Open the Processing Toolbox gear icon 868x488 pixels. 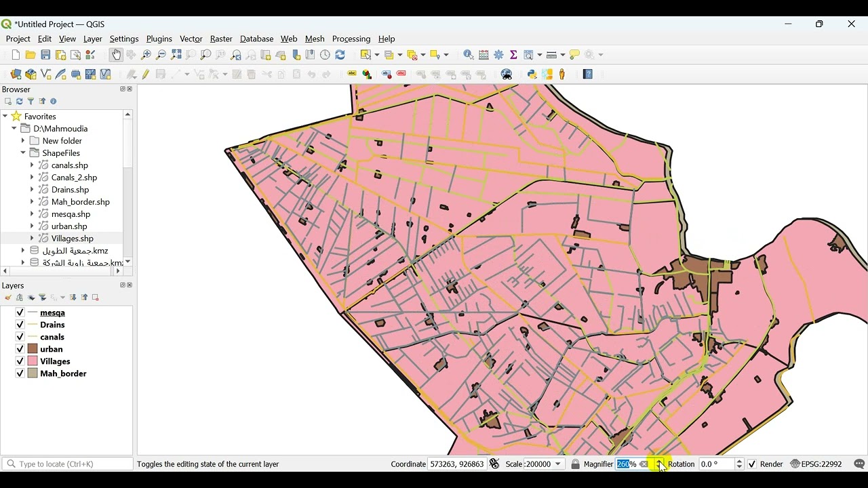pos(498,55)
